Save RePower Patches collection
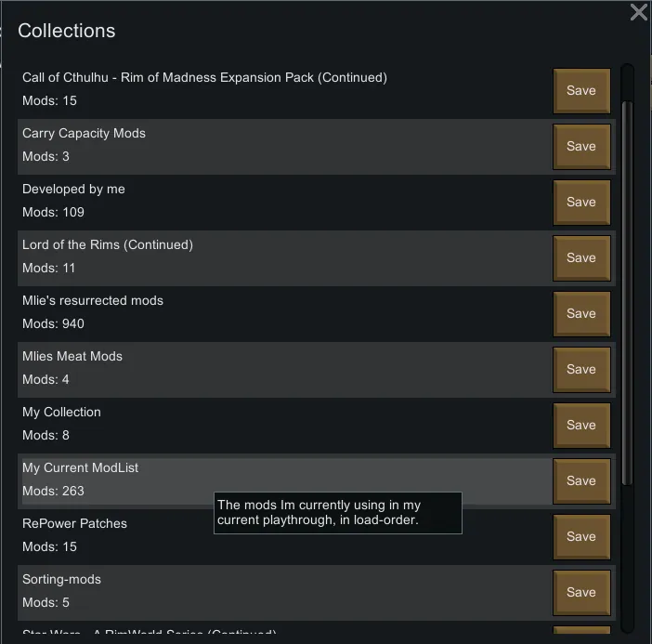This screenshot has width=652, height=644. pos(581,536)
